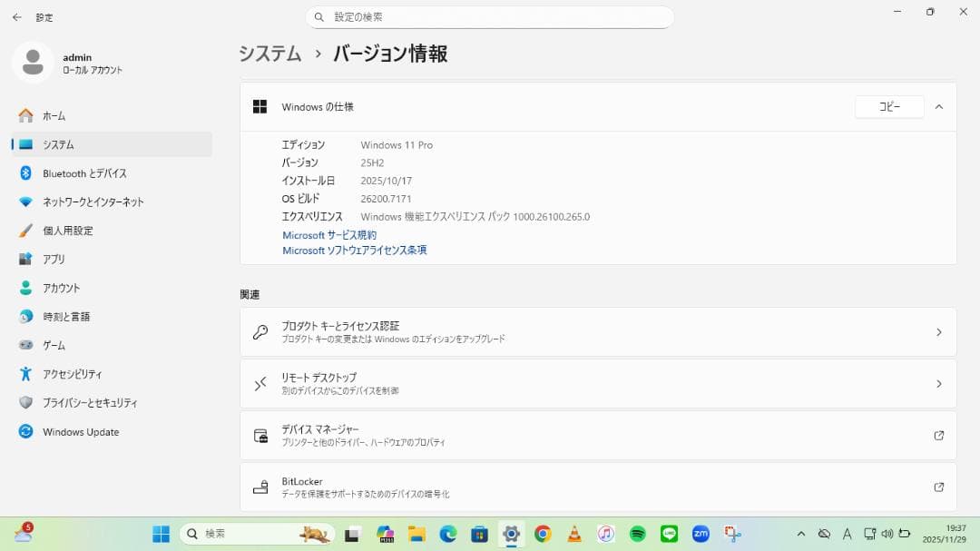This screenshot has width=980, height=551.
Task: Click the プライバシーとセキュリティ shield icon
Action: [x=25, y=403]
